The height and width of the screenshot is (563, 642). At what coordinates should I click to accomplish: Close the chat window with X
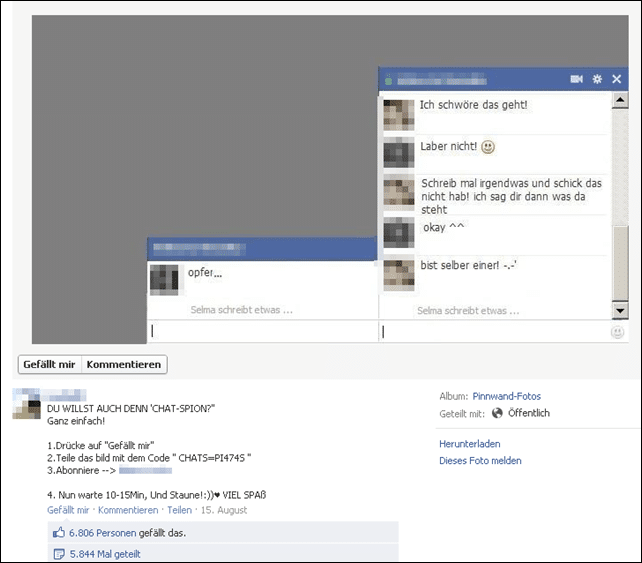(x=617, y=79)
